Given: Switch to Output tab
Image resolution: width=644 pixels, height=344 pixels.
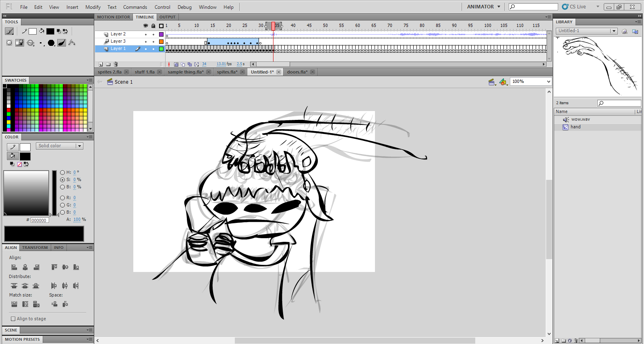Looking at the screenshot, I should click(x=168, y=17).
